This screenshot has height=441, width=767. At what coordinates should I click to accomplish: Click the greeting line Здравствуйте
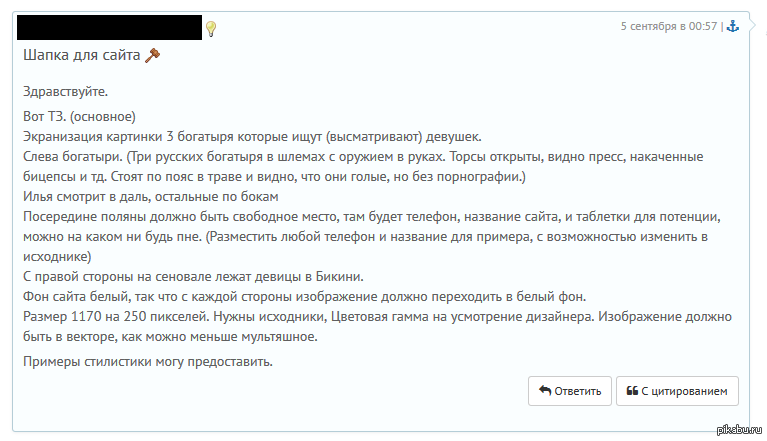(x=65, y=92)
